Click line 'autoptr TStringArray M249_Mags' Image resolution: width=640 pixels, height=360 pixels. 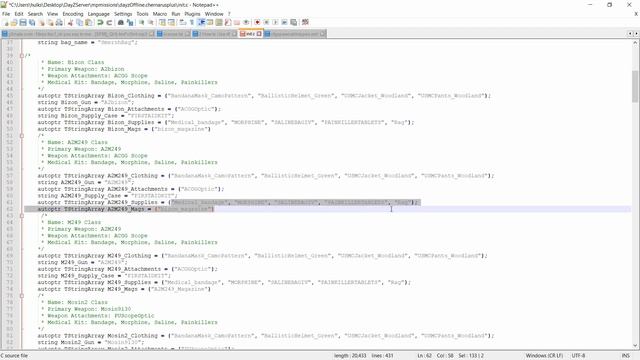(x=124, y=289)
